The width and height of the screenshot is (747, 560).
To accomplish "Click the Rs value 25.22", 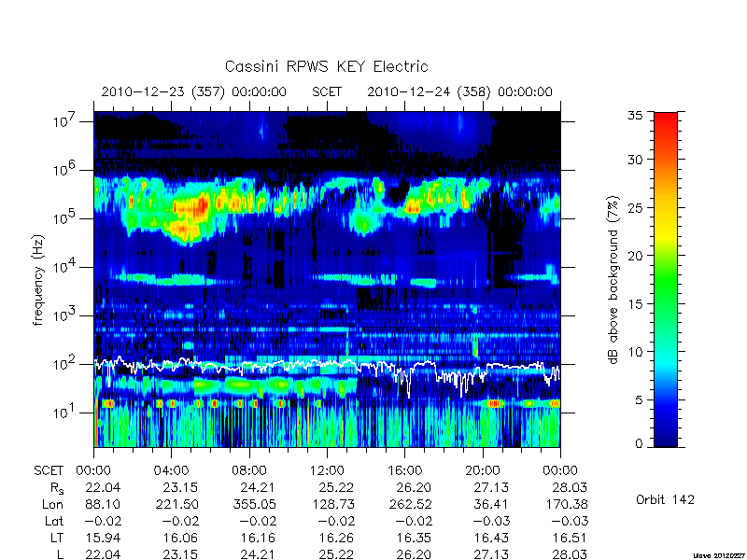I will pos(336,487).
